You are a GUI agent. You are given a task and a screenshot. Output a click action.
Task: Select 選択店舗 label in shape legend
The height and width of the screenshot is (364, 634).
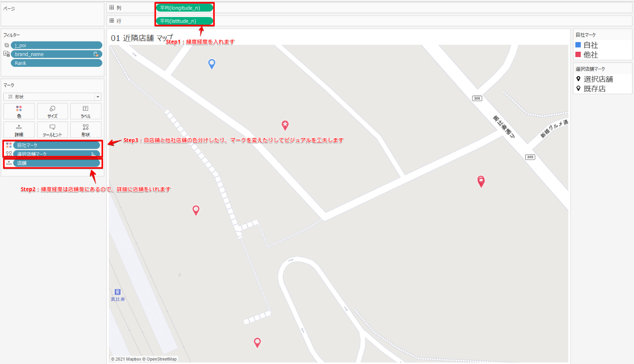pyautogui.click(x=598, y=79)
